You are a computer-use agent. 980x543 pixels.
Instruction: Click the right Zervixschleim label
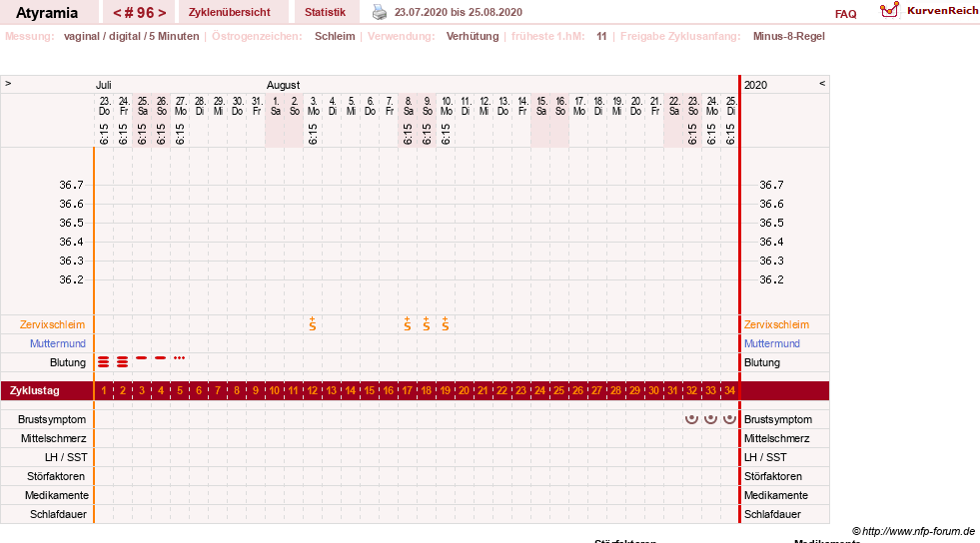(776, 324)
